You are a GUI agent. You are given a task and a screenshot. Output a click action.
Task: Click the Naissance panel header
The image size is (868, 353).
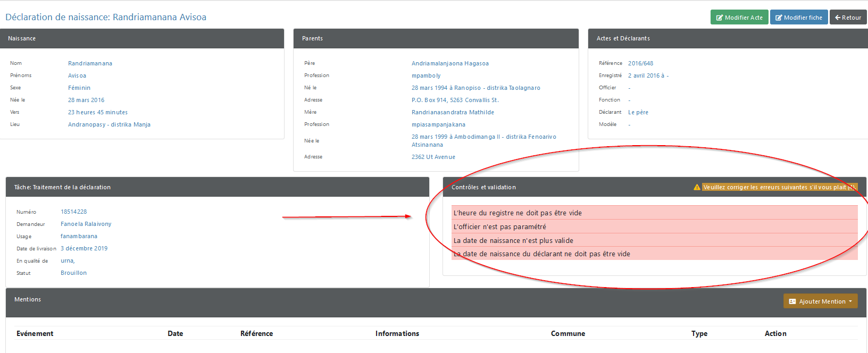tap(142, 38)
